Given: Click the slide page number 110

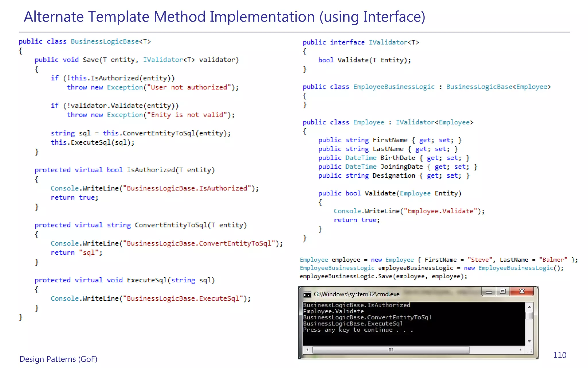Looking at the screenshot, I should coord(560,355).
